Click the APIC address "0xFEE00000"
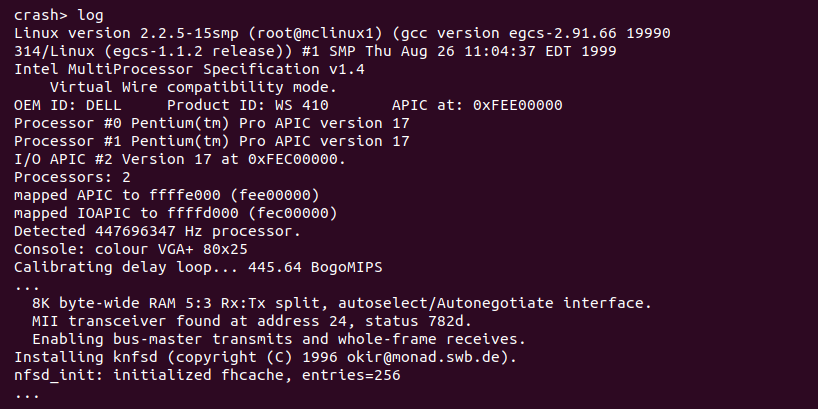The width and height of the screenshot is (818, 409). coord(517,105)
